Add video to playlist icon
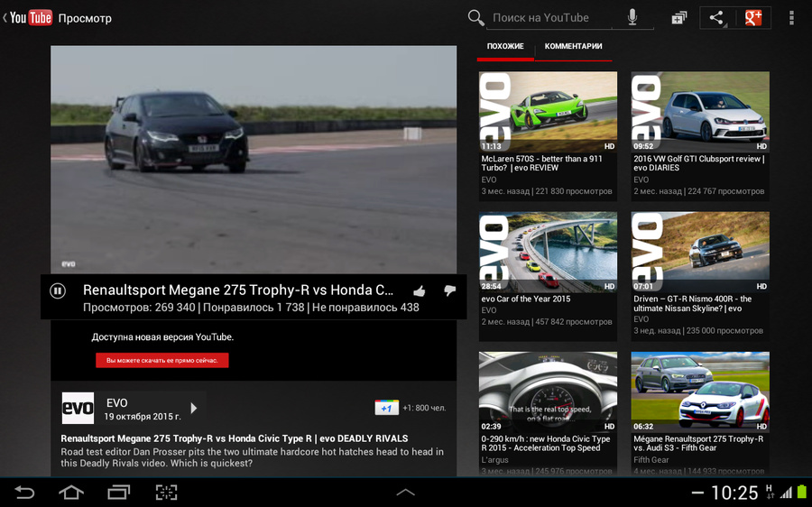 pos(678,18)
